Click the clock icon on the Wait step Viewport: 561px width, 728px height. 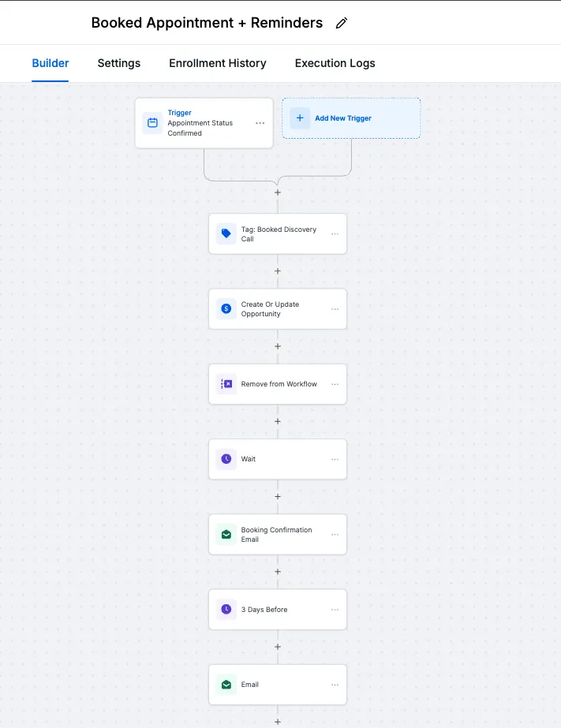[x=226, y=459]
